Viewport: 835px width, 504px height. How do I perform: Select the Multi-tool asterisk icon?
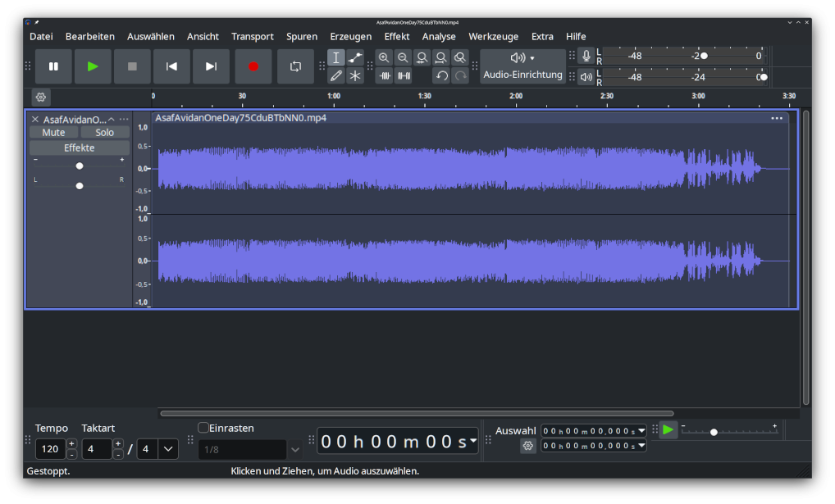[x=355, y=76]
